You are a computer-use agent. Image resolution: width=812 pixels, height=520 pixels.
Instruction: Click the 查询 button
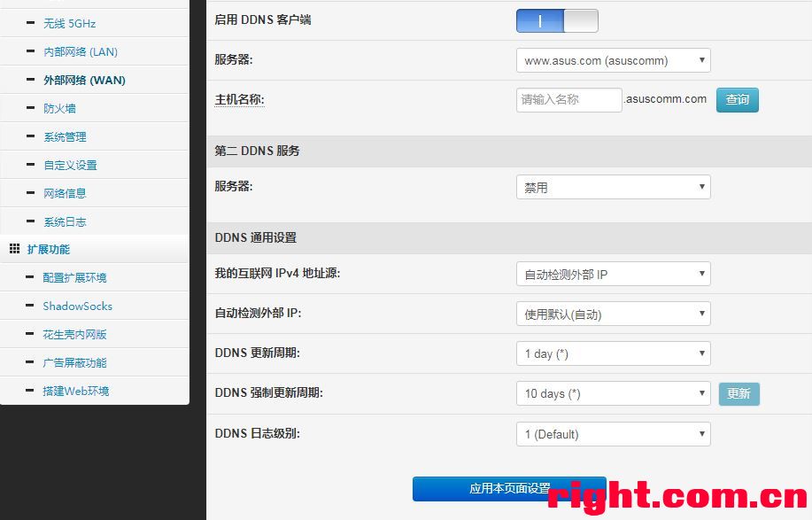(738, 99)
